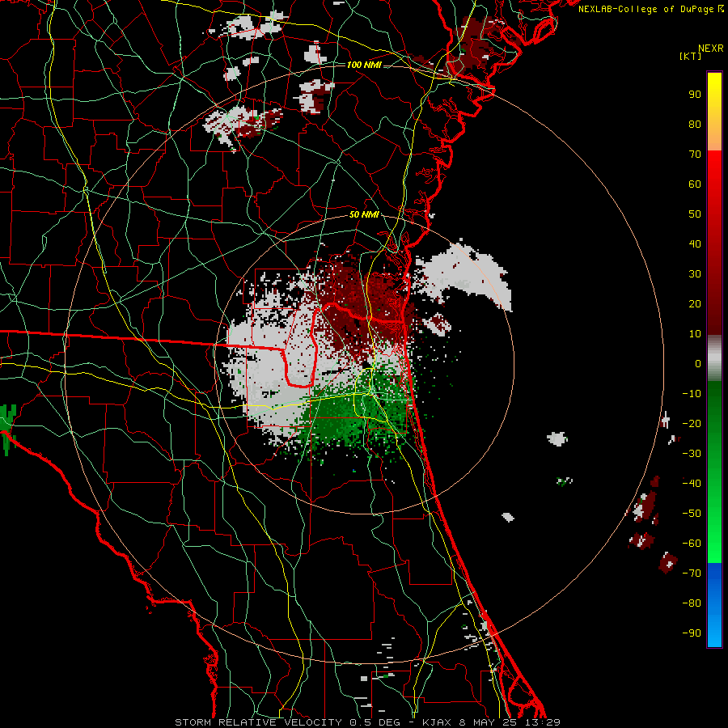Select the -30 value on velocity scale
The image size is (728, 728).
pos(692,454)
